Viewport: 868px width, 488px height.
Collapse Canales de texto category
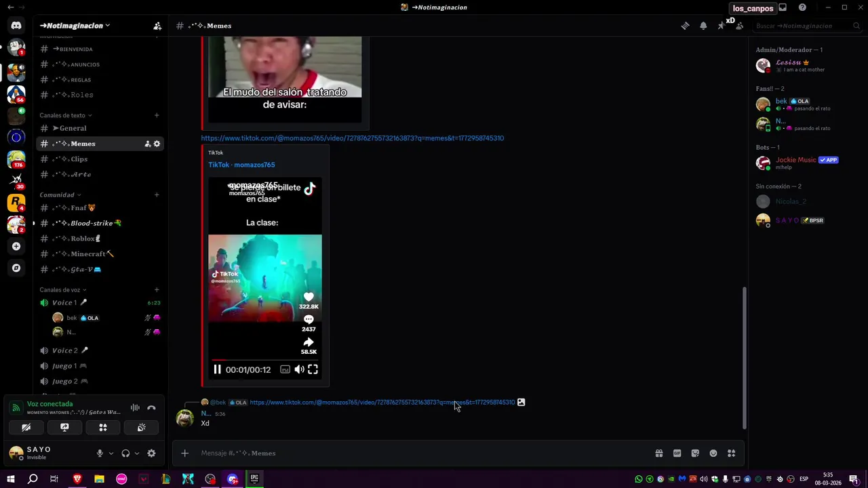65,115
